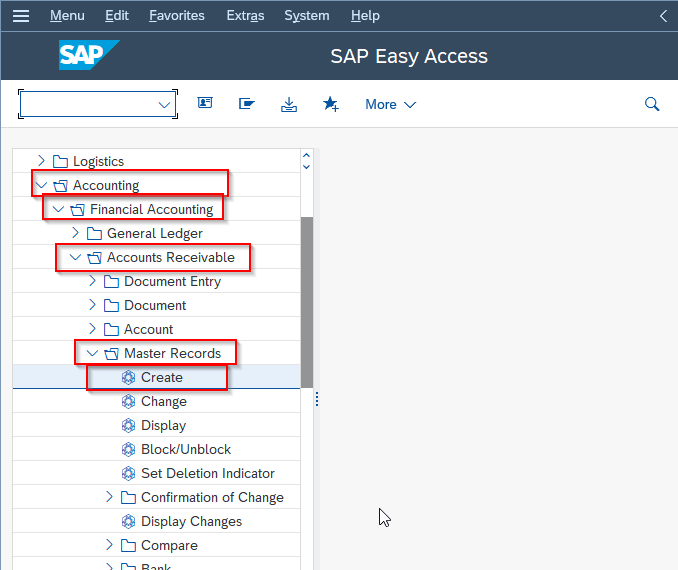The image size is (678, 570).
Task: Click the add to favorites star icon
Action: [331, 104]
